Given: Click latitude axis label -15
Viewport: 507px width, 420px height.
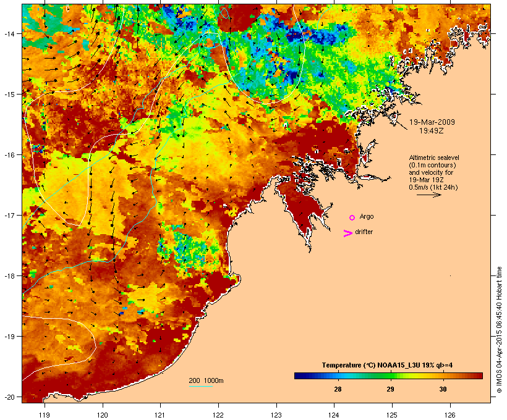Looking at the screenshot, I should coord(9,94).
